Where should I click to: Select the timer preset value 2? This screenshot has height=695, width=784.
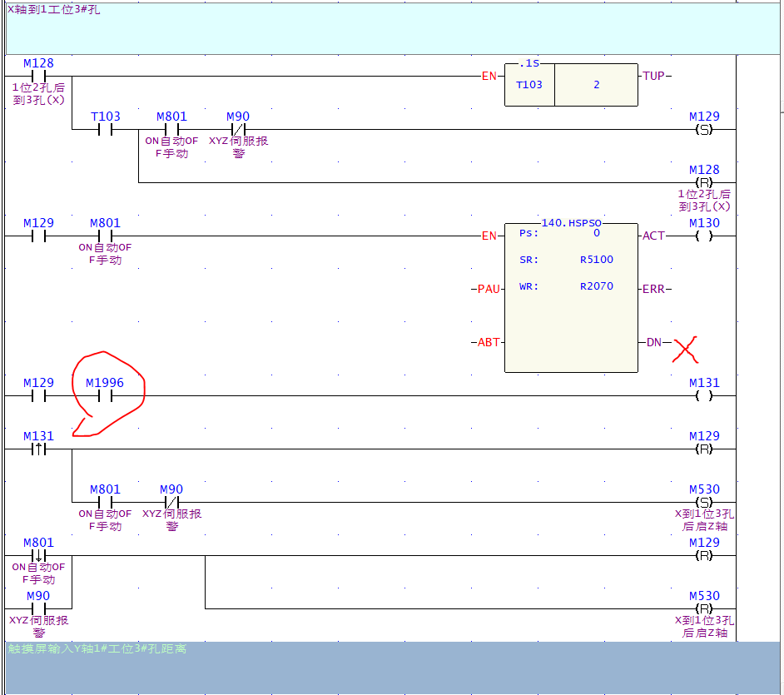596,85
